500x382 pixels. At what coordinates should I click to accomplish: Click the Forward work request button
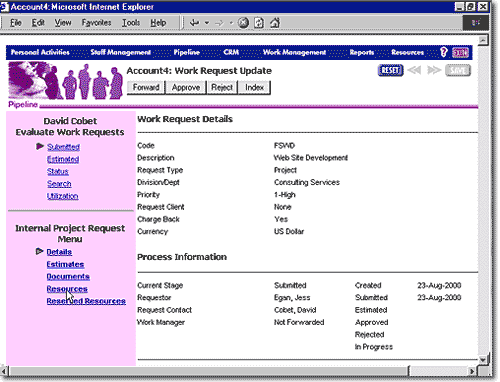point(146,87)
